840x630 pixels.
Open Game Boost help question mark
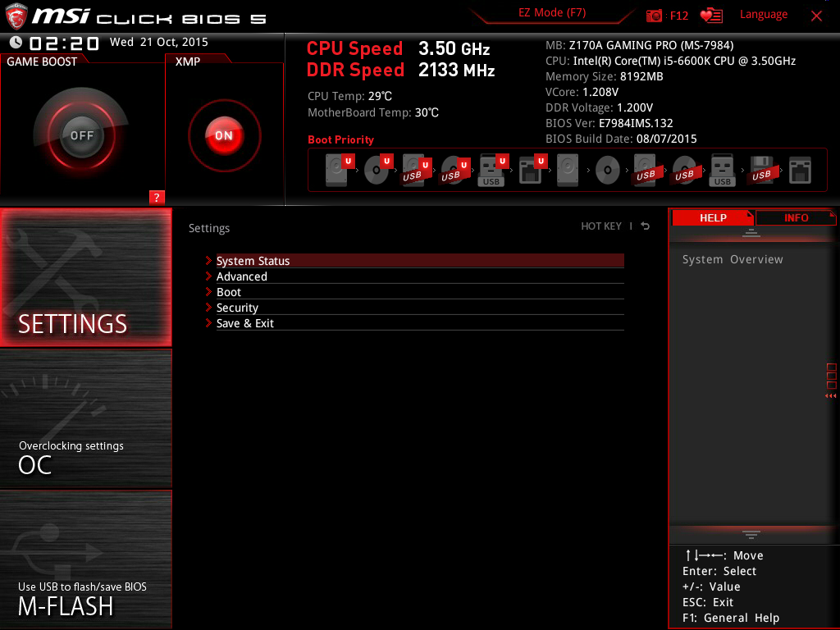click(157, 197)
